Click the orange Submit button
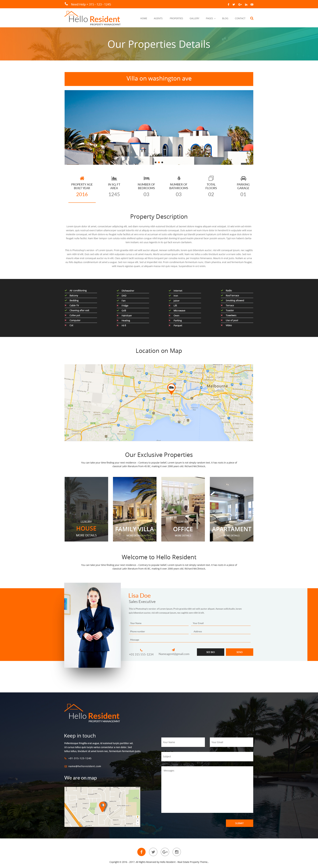This screenshot has width=318, height=868. pyautogui.click(x=239, y=823)
